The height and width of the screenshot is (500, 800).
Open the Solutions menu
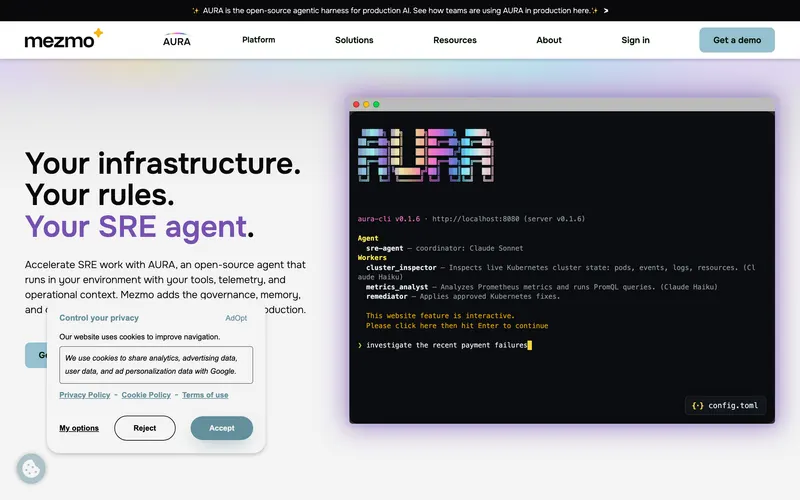click(354, 40)
